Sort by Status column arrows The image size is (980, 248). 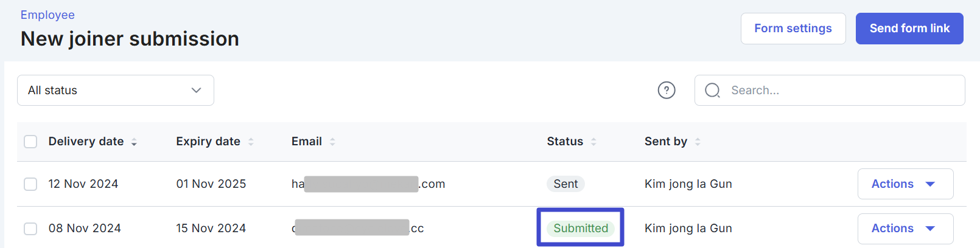593,142
